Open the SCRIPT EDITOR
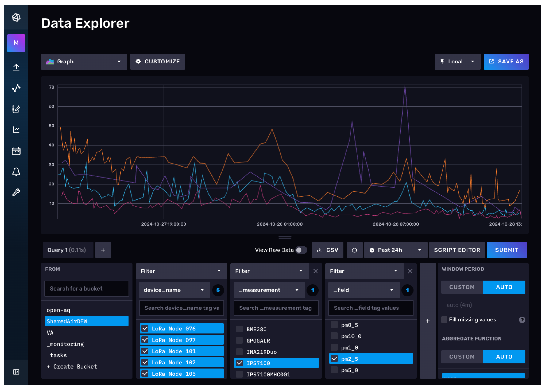The height and width of the screenshot is (392, 547). pos(457,250)
